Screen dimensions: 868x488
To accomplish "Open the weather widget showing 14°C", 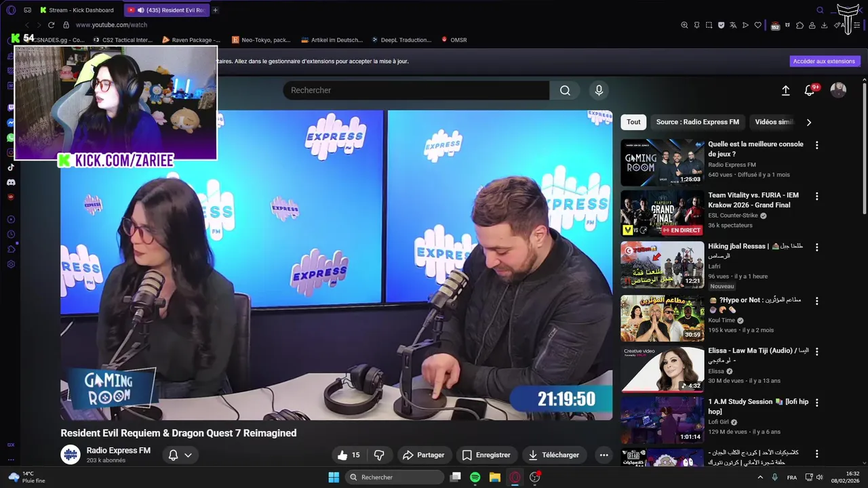I will tap(27, 477).
